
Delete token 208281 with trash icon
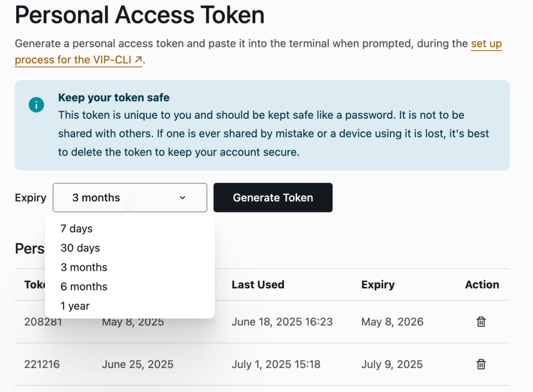tap(481, 321)
